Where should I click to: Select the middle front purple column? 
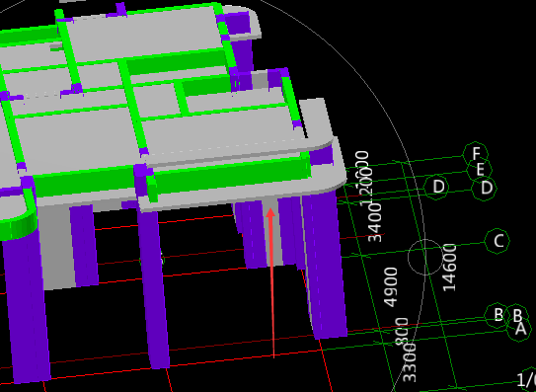click(154, 287)
